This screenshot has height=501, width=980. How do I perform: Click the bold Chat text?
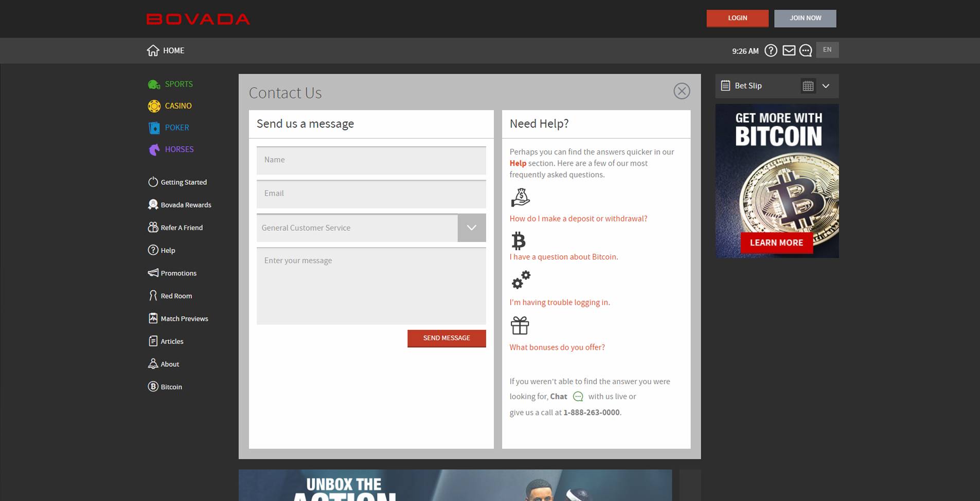[559, 396]
